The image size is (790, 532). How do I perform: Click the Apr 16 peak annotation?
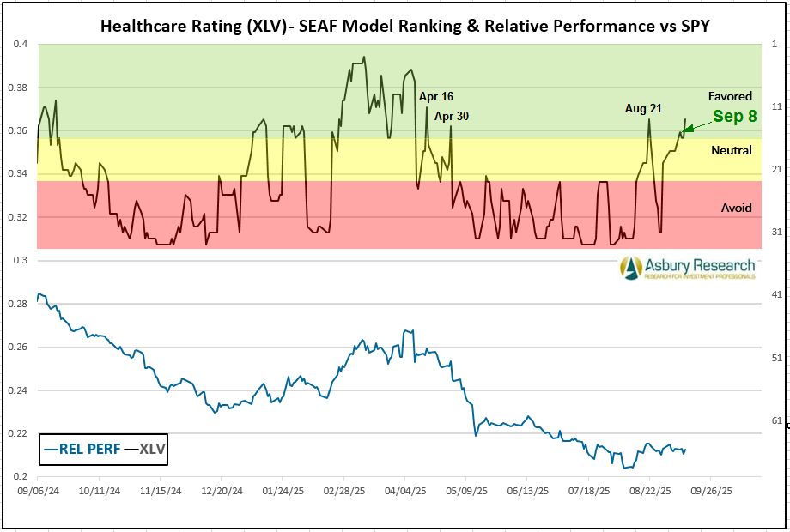[x=435, y=97]
